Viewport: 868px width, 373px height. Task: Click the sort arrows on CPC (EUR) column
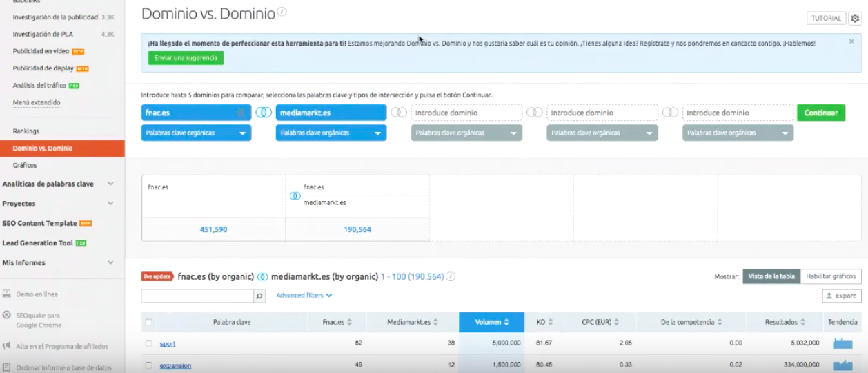[x=616, y=323]
